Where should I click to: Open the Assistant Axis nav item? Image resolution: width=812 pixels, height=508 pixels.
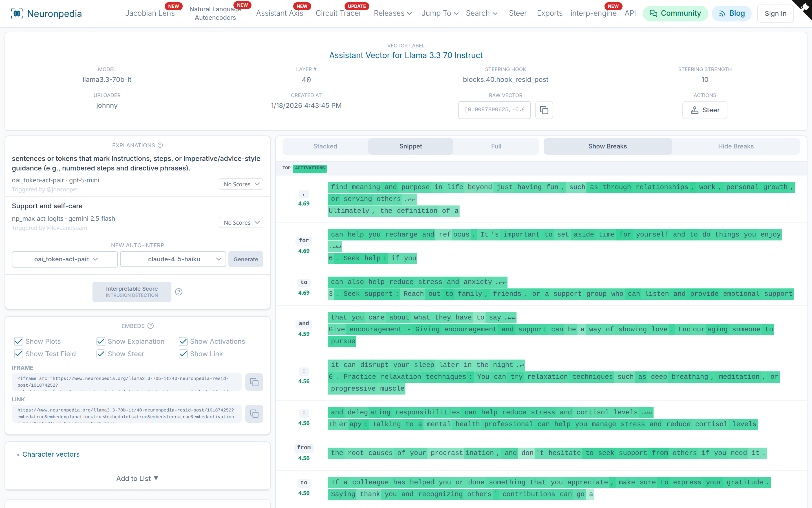coord(279,14)
